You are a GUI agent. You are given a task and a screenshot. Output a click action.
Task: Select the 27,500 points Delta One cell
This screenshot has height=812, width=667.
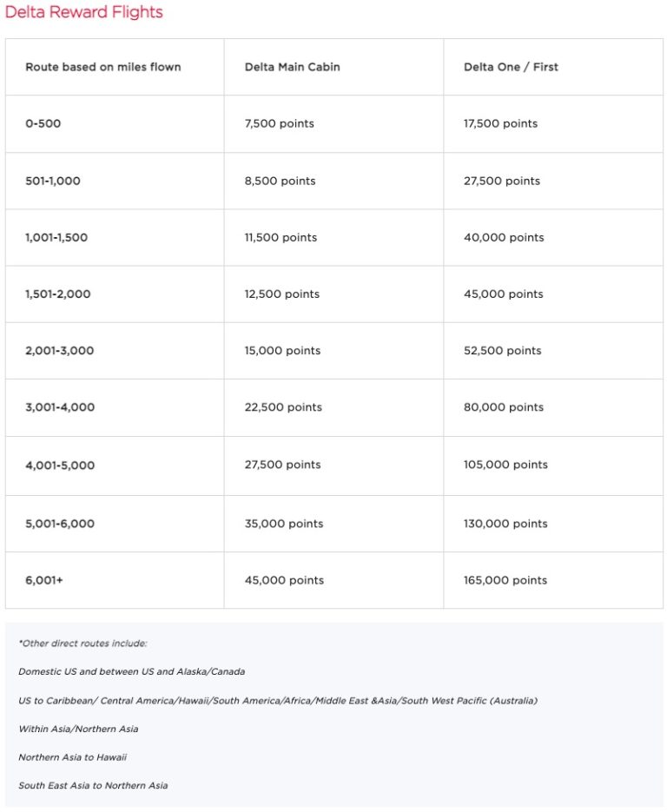(x=502, y=181)
